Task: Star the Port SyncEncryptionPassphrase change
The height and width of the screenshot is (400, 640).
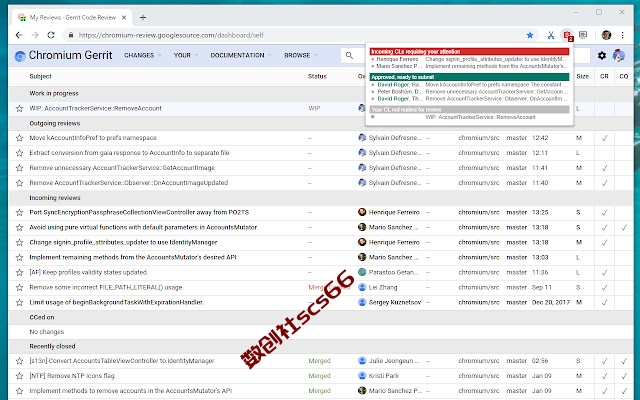Action: point(19,212)
